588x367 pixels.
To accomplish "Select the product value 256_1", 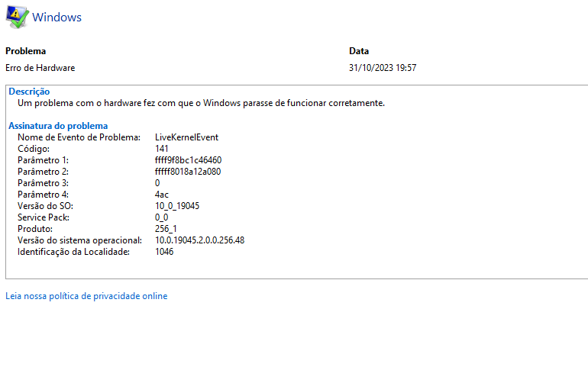I will point(166,229).
